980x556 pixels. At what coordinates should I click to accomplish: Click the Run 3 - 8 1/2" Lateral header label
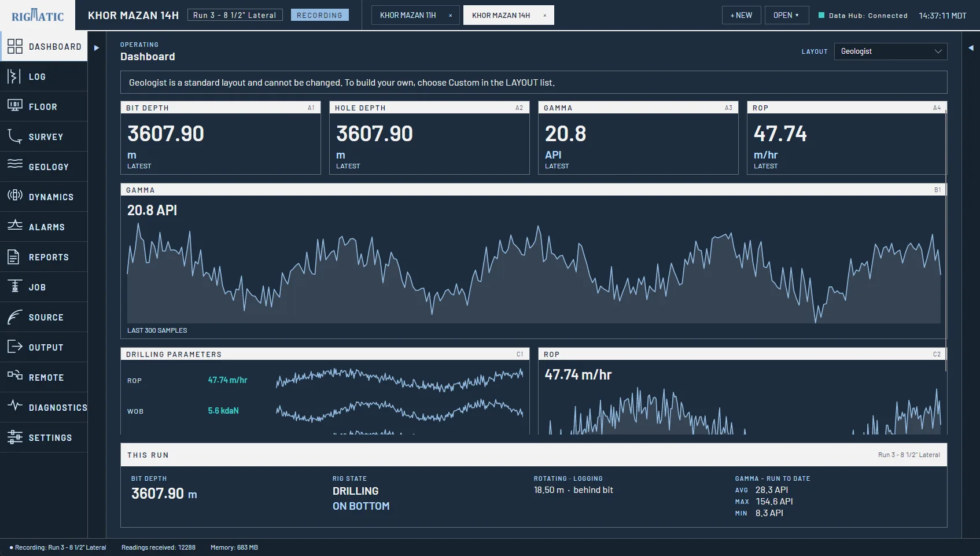tap(235, 15)
